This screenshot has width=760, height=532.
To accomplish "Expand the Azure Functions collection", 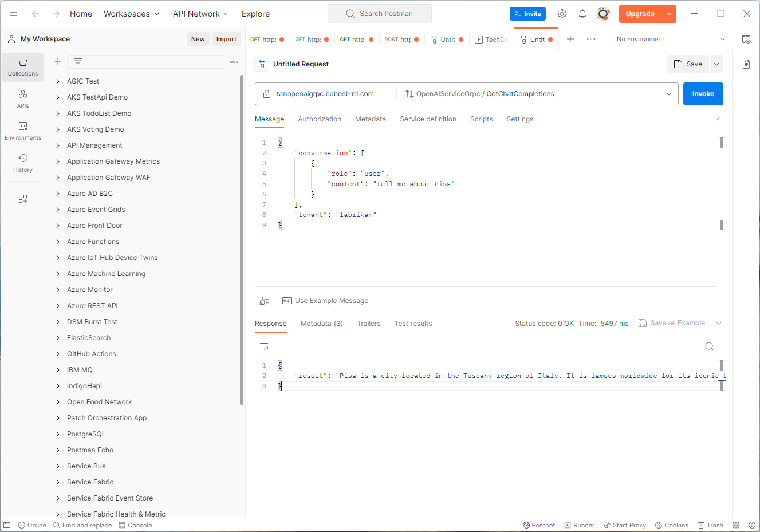I will [x=58, y=242].
